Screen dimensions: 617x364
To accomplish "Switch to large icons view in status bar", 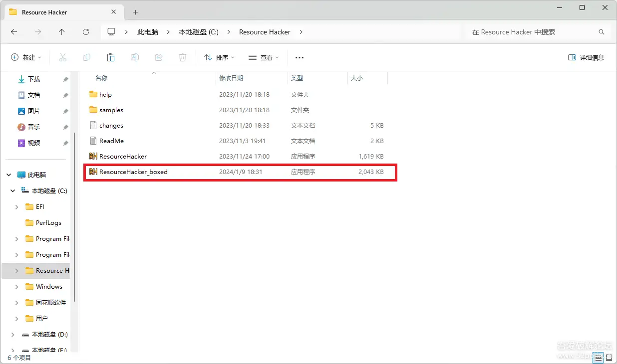I will [x=609, y=357].
